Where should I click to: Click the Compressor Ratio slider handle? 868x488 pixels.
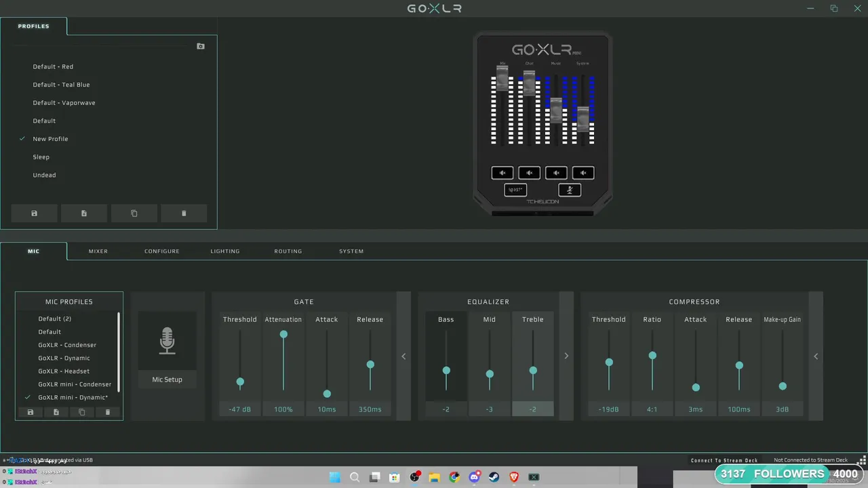(652, 355)
